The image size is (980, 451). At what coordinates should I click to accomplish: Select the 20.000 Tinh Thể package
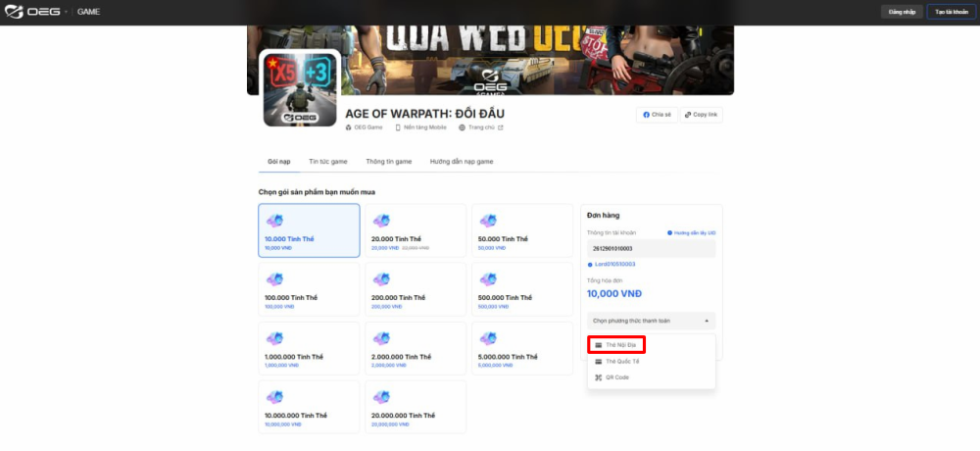point(416,231)
